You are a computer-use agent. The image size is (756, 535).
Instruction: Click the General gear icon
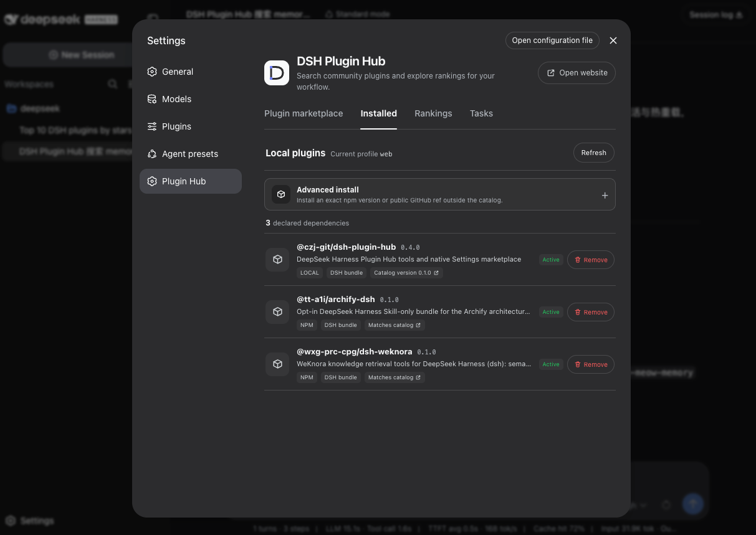click(152, 72)
